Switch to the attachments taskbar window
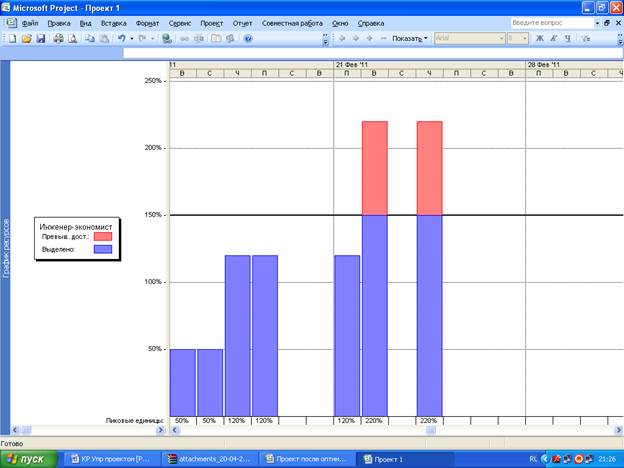Viewport: 624px width, 468px height. pos(208,459)
